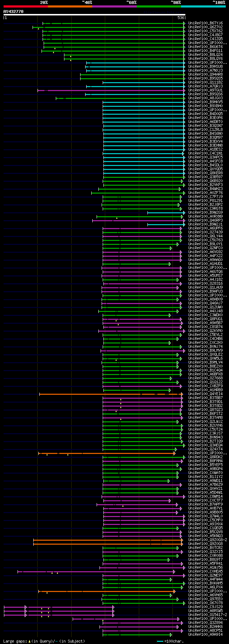The width and height of the screenshot is (229, 644).
Task: Select the UniRef100_A0ZF76 label
Action: [x=205, y=193]
